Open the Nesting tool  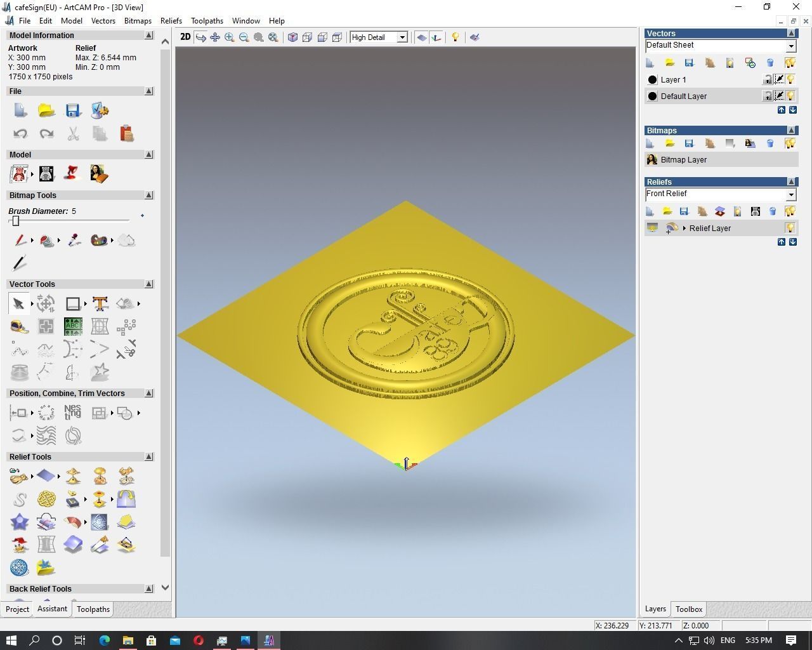pos(73,413)
